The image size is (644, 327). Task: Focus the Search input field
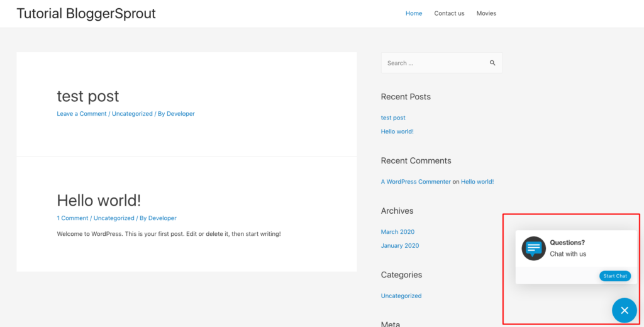coord(434,63)
